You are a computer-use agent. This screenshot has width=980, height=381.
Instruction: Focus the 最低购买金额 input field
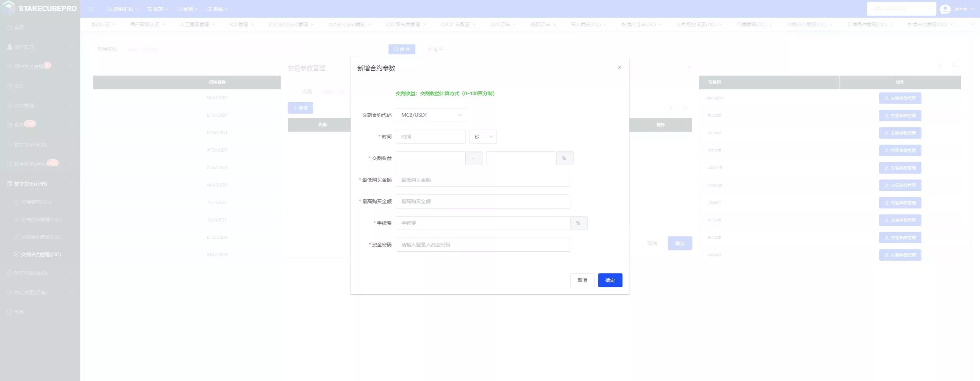[483, 180]
